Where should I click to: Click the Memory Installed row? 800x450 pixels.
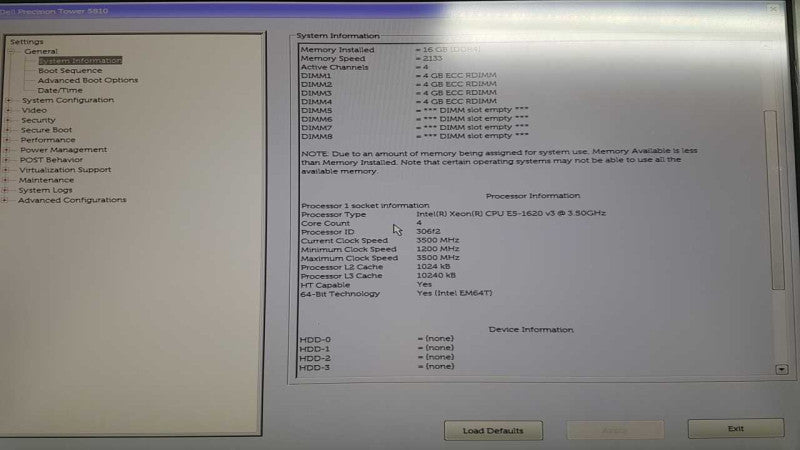pos(390,49)
